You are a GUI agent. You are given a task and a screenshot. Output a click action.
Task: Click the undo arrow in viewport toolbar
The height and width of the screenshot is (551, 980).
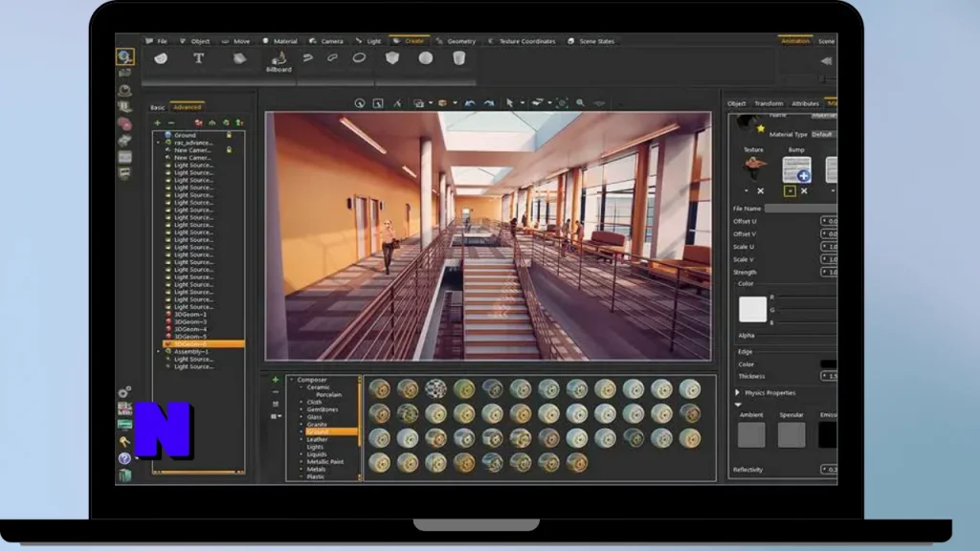(470, 103)
